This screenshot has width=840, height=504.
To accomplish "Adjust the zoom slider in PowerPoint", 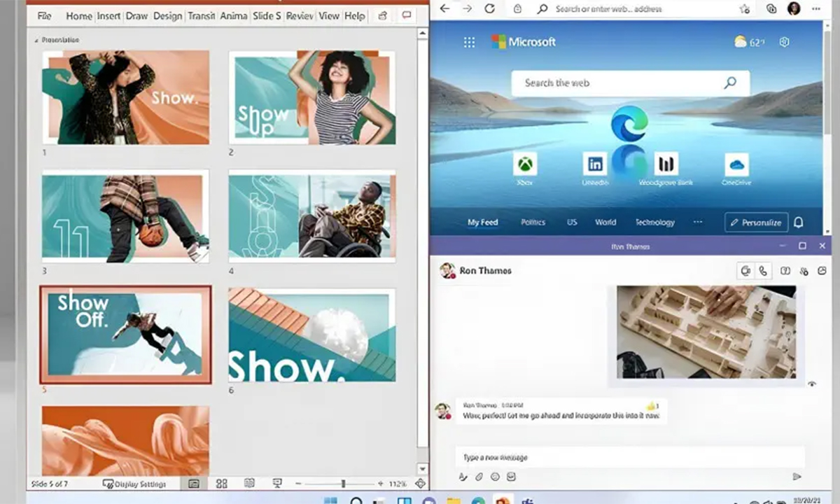I will tap(343, 483).
